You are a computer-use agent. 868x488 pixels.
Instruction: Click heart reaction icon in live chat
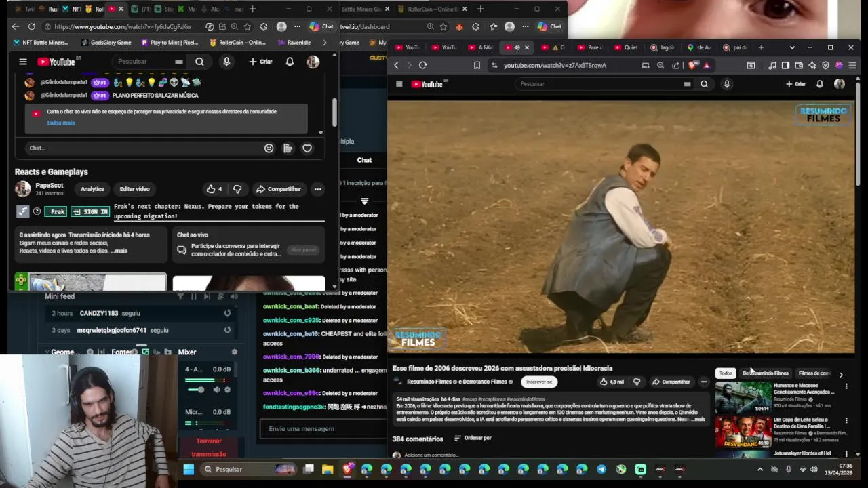tap(307, 148)
